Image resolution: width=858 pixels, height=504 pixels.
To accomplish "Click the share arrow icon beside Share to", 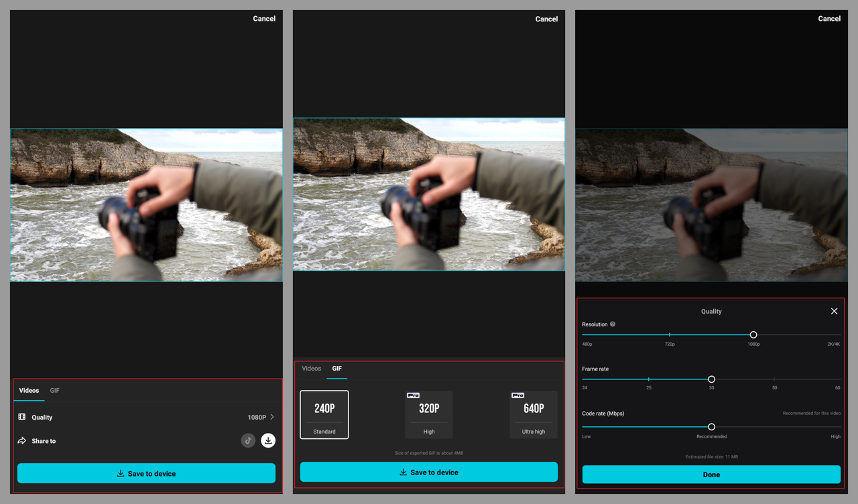I will (x=21, y=440).
